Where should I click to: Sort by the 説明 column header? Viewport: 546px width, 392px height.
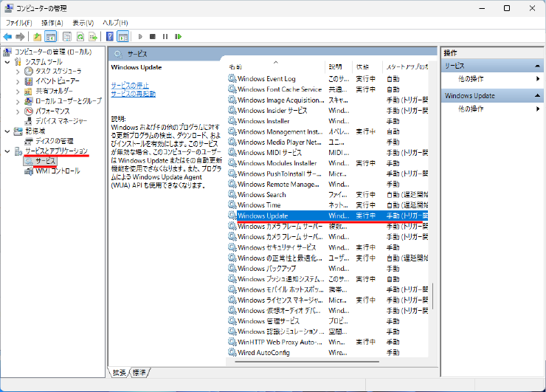339,66
